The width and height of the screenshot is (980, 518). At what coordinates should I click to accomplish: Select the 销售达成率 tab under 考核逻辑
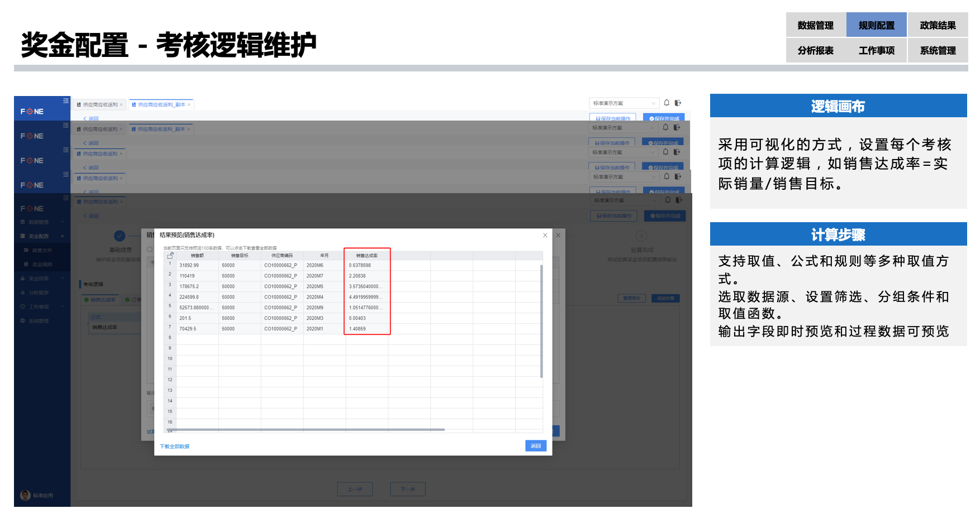pos(100,300)
